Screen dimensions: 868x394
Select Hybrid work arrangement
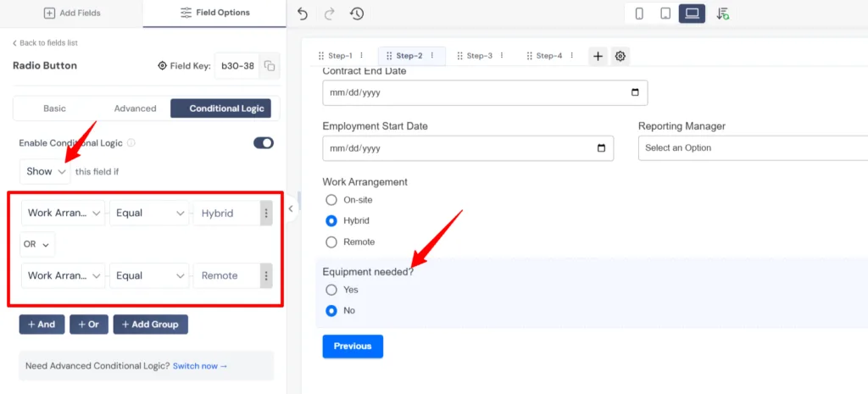point(331,221)
